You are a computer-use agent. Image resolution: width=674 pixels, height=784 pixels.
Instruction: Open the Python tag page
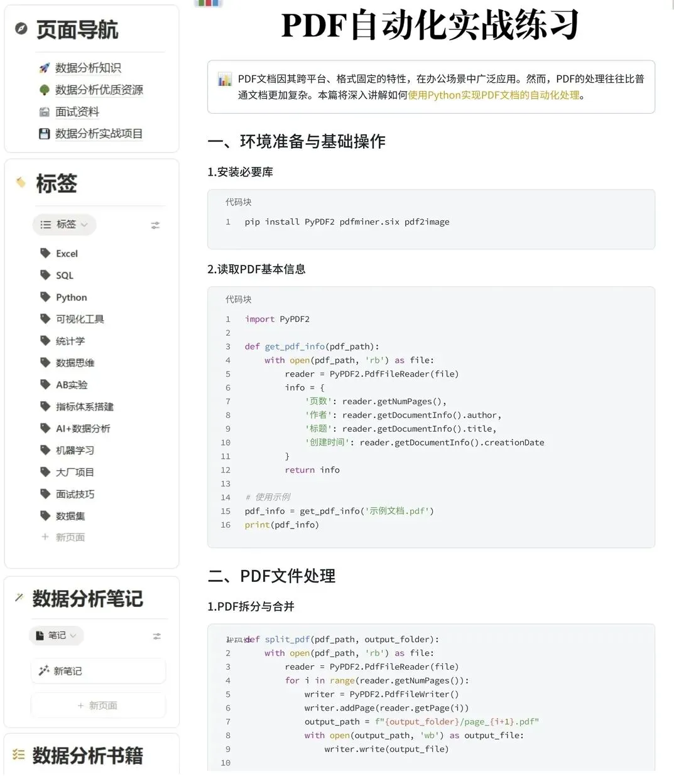[x=72, y=298]
